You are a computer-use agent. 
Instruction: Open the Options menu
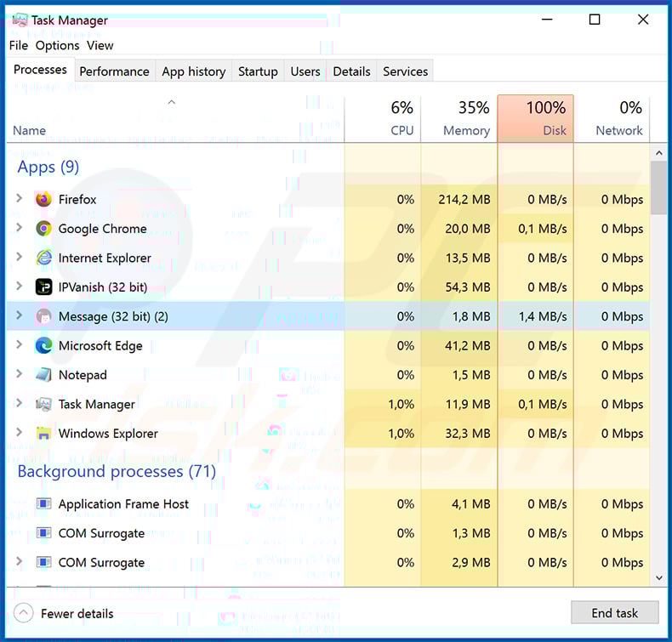tap(57, 45)
